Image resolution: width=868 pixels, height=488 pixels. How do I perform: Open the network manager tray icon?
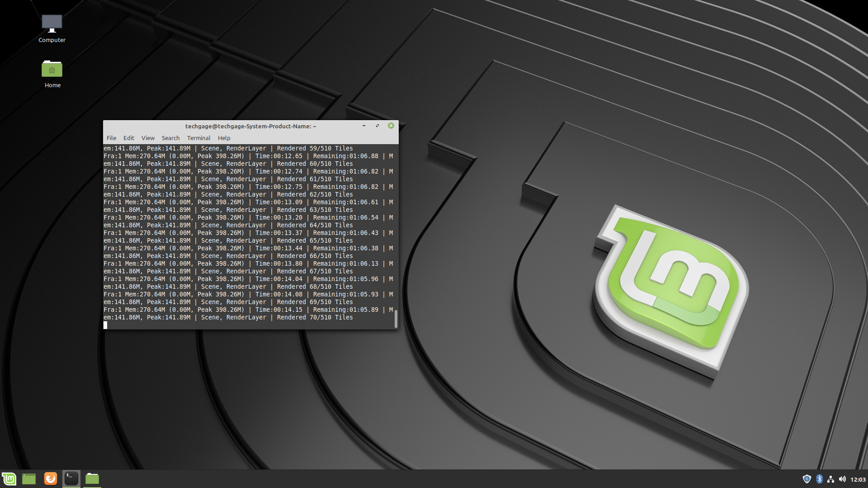tap(832, 479)
